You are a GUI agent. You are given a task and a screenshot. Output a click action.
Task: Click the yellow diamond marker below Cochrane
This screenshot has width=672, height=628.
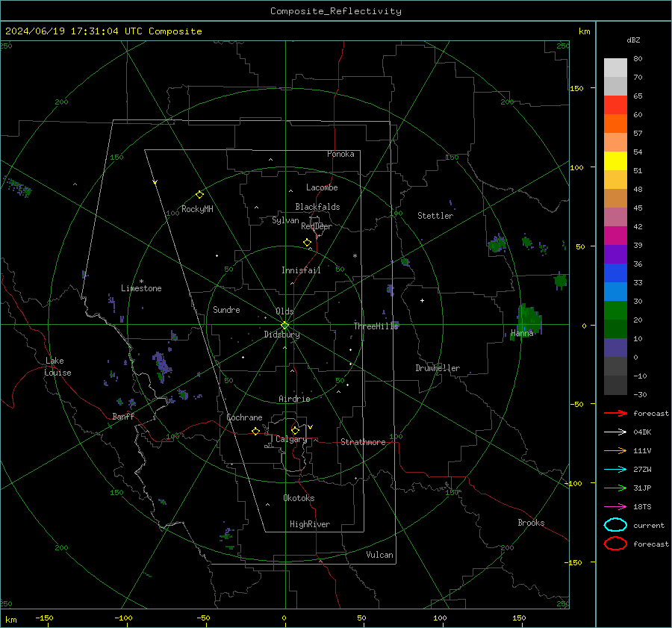coord(255,431)
